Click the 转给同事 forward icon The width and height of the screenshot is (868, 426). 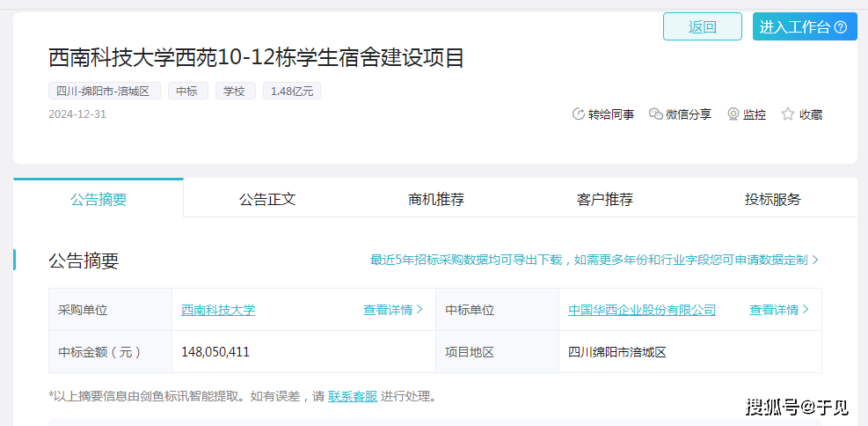(x=578, y=114)
